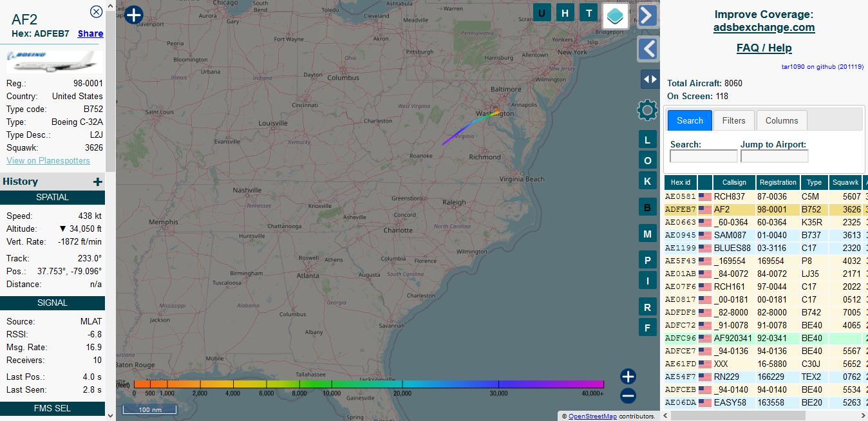The width and height of the screenshot is (868, 421).
Task: Click the US flag in RN229 row
Action: [x=705, y=377]
